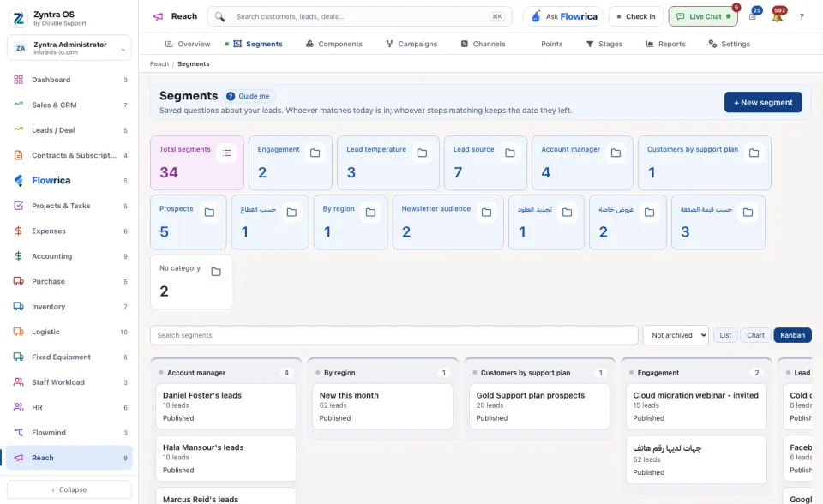Click the Reach megaphone icon in header
This screenshot has width=823, height=504.
click(x=158, y=16)
